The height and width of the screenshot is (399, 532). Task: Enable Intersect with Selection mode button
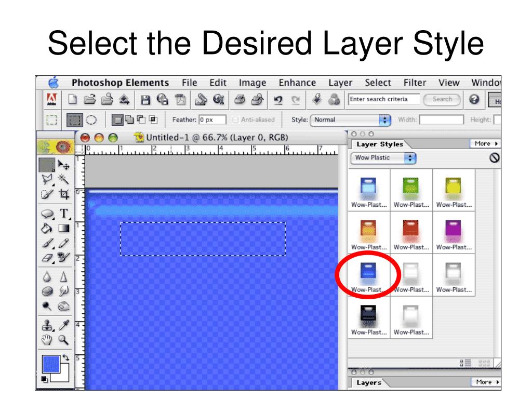[153, 119]
